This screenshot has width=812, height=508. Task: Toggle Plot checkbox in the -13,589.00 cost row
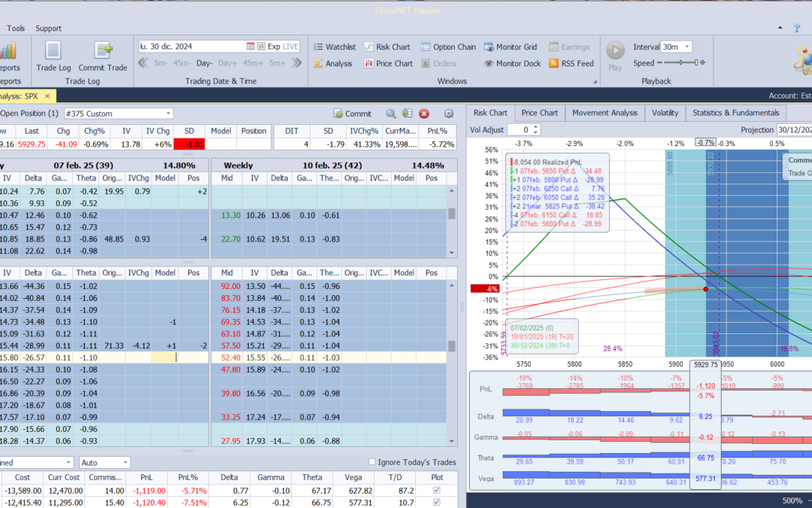(437, 491)
